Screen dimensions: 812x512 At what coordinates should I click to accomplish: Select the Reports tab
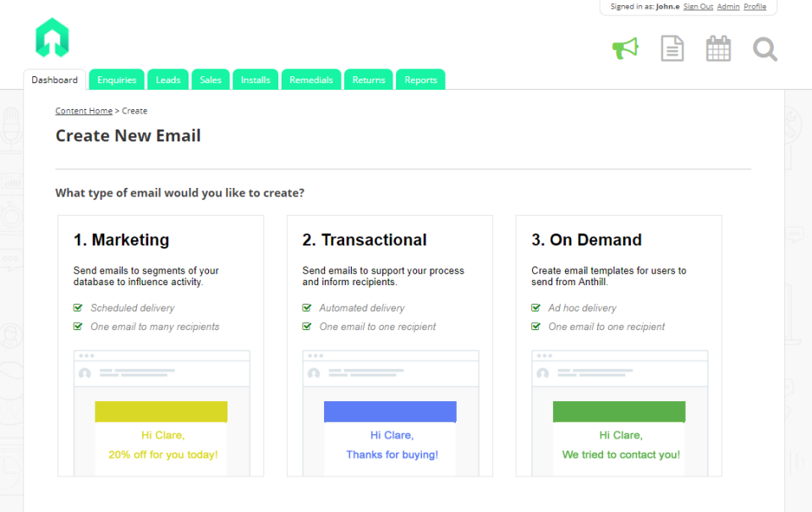click(x=420, y=80)
